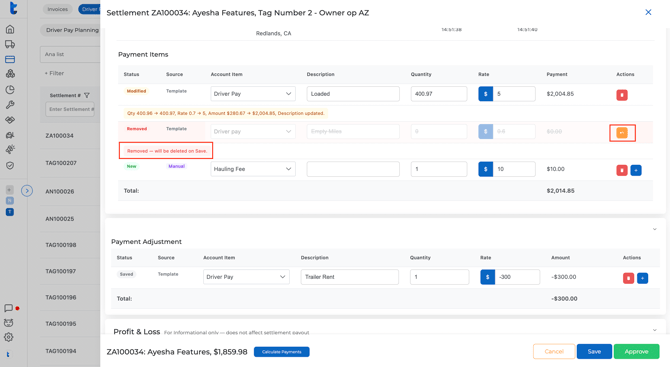
Task: Select settlement TAG100198 in the list
Action: pyautogui.click(x=61, y=245)
